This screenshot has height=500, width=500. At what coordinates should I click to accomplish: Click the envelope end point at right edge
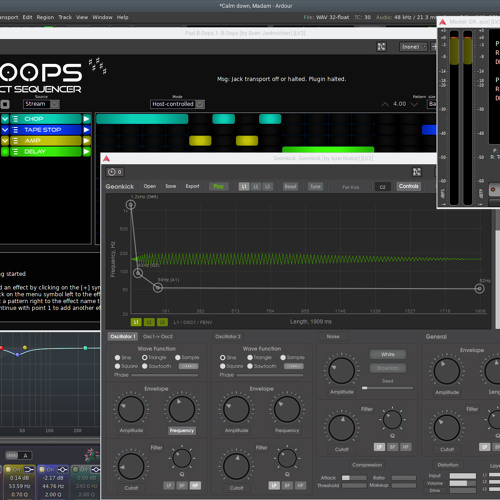click(479, 289)
